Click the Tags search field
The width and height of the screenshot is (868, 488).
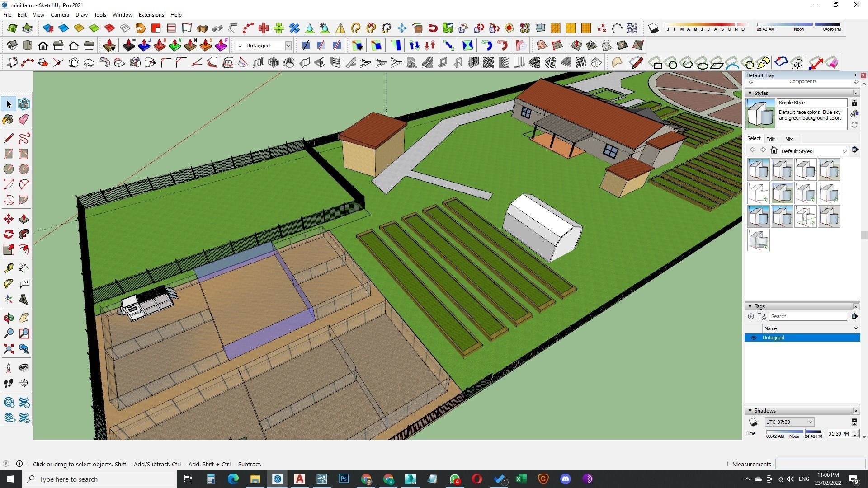pyautogui.click(x=807, y=316)
